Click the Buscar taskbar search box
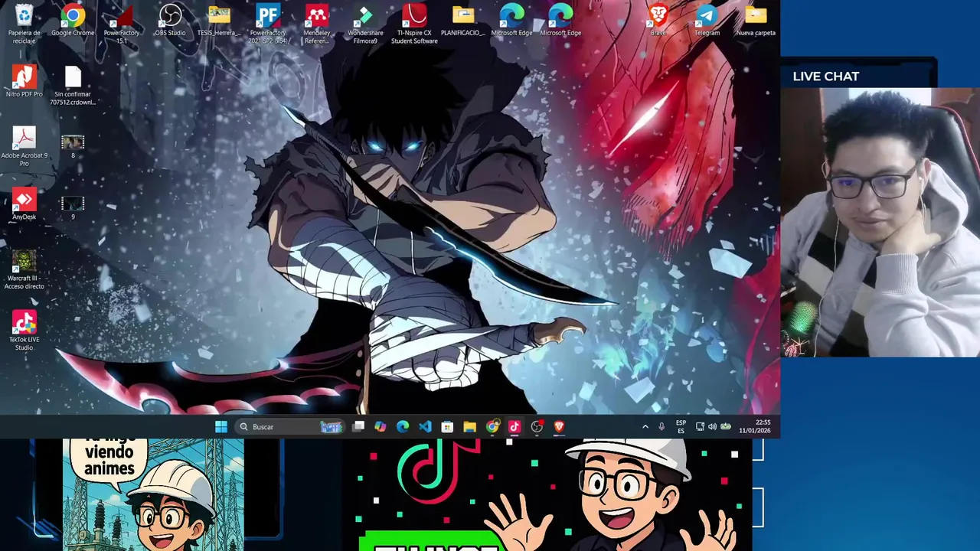 [289, 427]
